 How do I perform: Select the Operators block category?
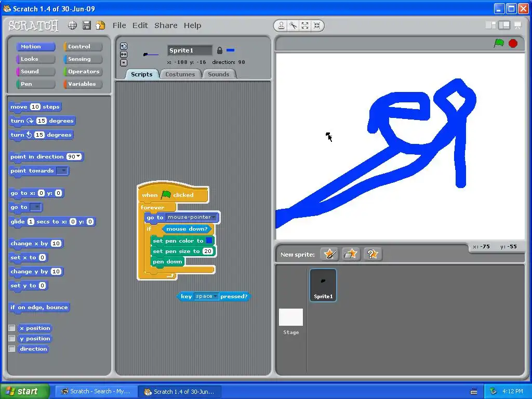pyautogui.click(x=83, y=72)
